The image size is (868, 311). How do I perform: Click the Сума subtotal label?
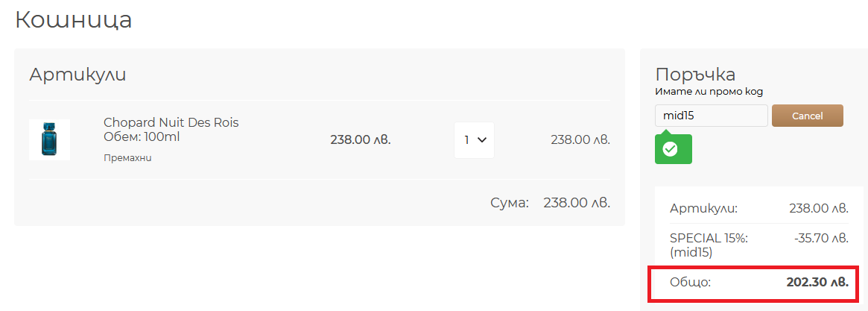(510, 202)
